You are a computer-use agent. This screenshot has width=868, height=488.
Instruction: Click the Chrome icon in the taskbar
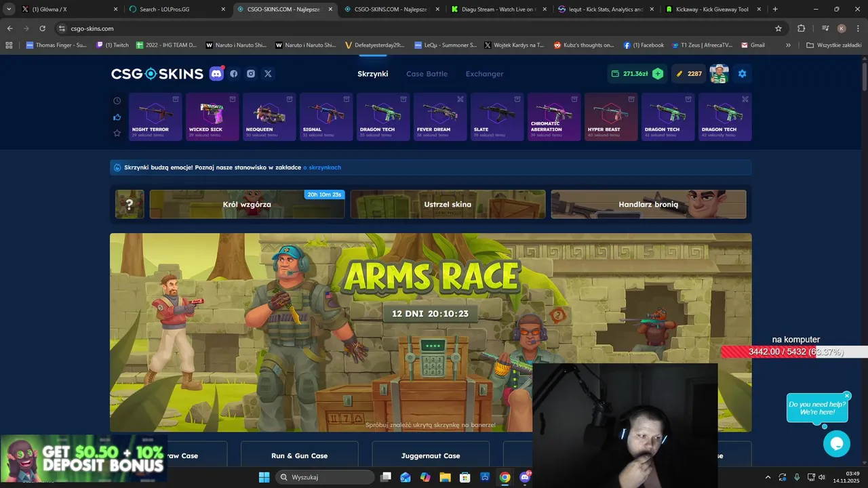point(505,477)
